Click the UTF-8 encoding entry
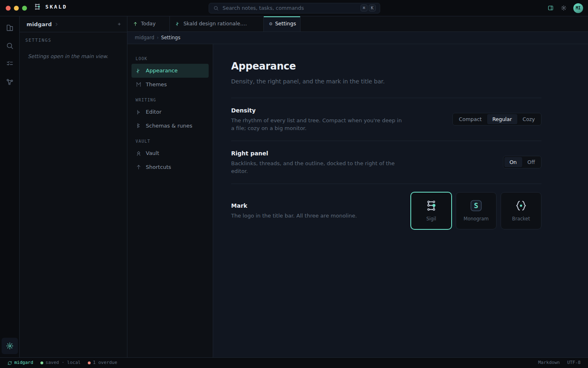 tap(574, 363)
